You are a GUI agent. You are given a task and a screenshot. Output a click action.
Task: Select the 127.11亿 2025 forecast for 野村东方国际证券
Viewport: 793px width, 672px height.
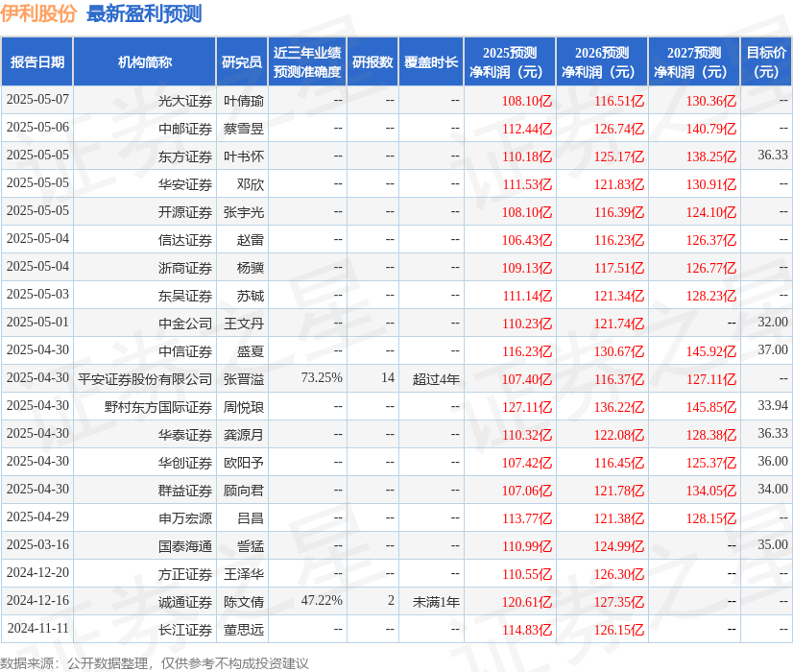527,407
